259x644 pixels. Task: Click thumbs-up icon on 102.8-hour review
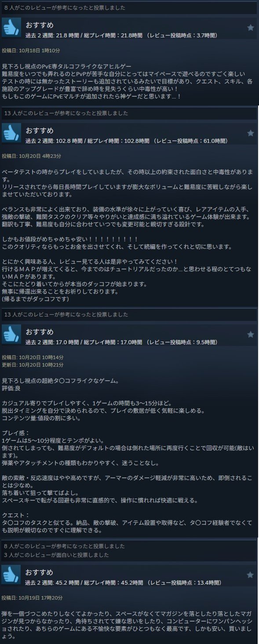coord(11,133)
